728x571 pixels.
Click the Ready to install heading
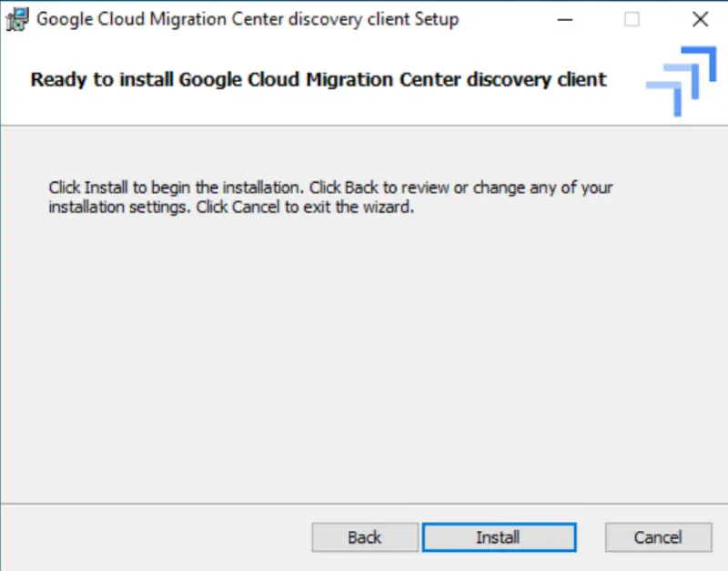point(318,80)
